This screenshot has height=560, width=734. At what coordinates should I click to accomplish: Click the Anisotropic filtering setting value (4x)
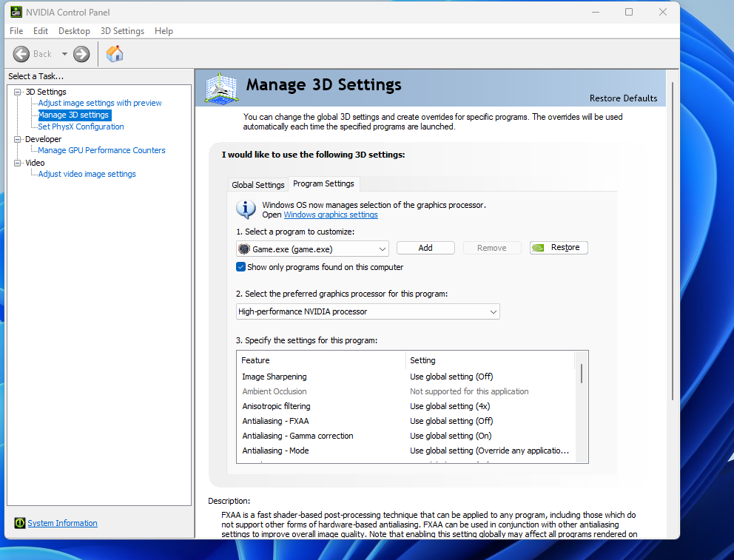pyautogui.click(x=450, y=406)
